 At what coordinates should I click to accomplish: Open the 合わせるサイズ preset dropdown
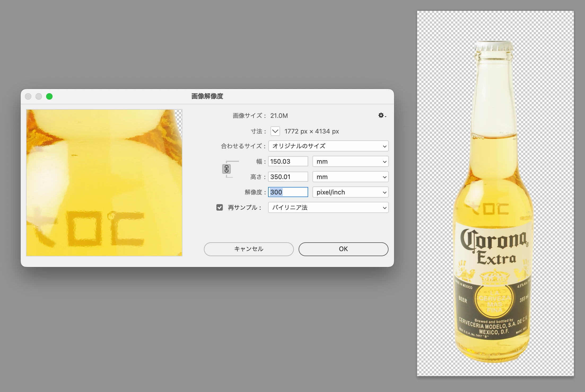(x=328, y=146)
